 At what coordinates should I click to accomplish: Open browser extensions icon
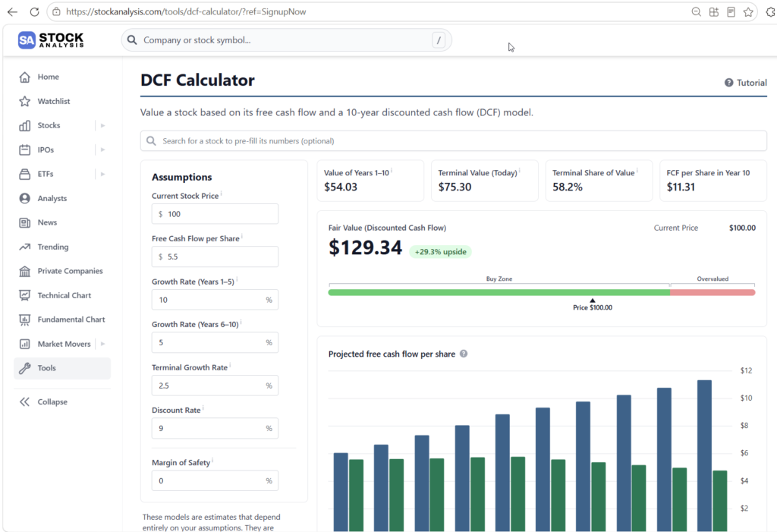[771, 12]
